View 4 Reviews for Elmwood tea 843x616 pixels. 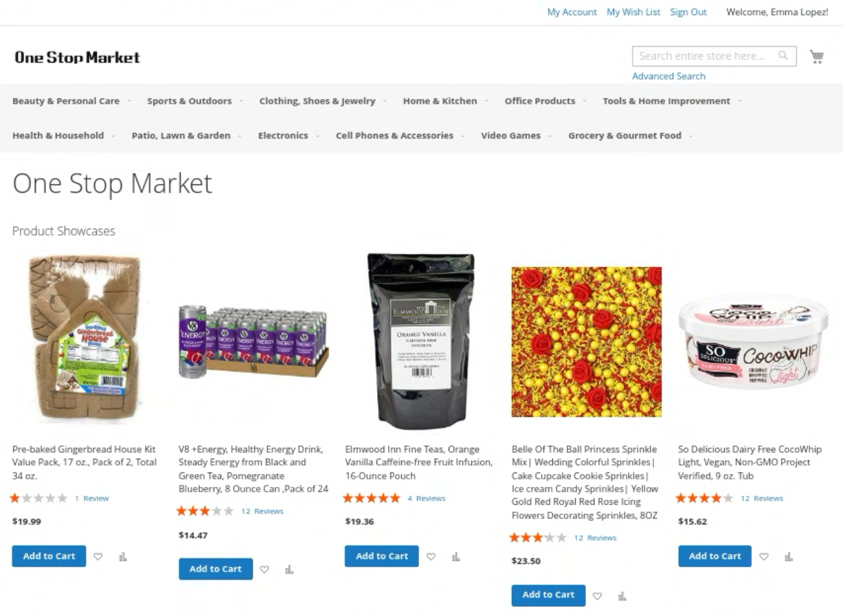click(x=430, y=499)
